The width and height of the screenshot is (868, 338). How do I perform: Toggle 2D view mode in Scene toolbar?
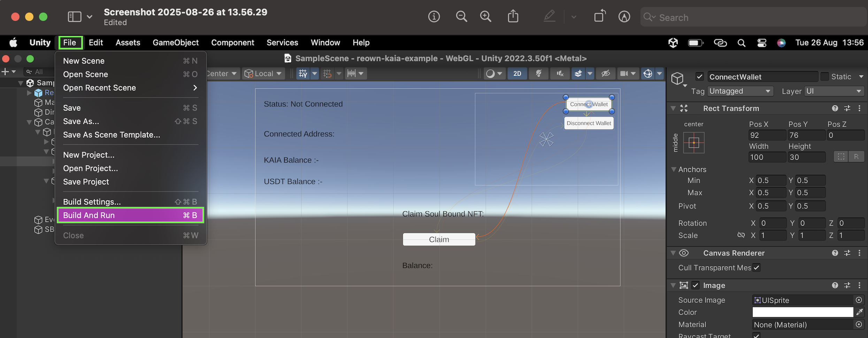(517, 74)
